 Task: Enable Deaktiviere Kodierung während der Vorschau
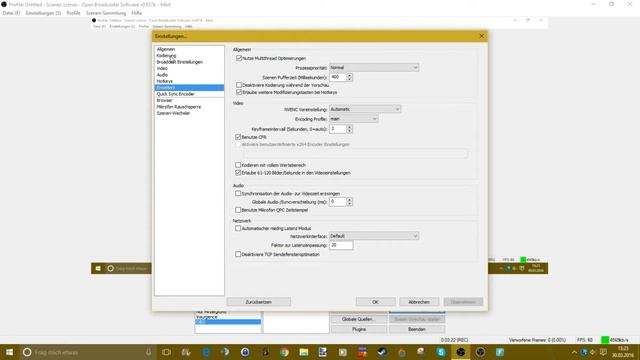pos(239,85)
